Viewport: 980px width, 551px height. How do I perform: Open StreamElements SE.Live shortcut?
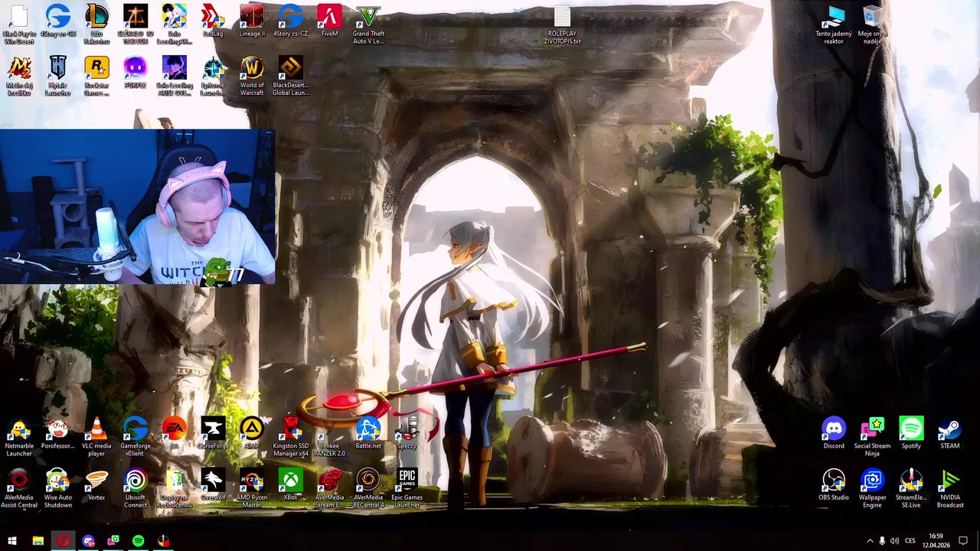tap(911, 489)
